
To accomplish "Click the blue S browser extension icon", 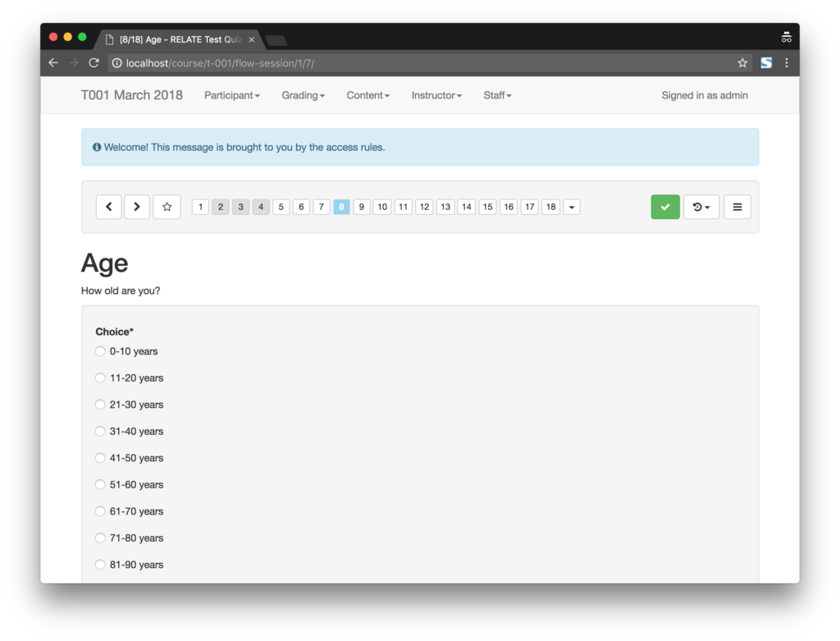I will pyautogui.click(x=766, y=62).
